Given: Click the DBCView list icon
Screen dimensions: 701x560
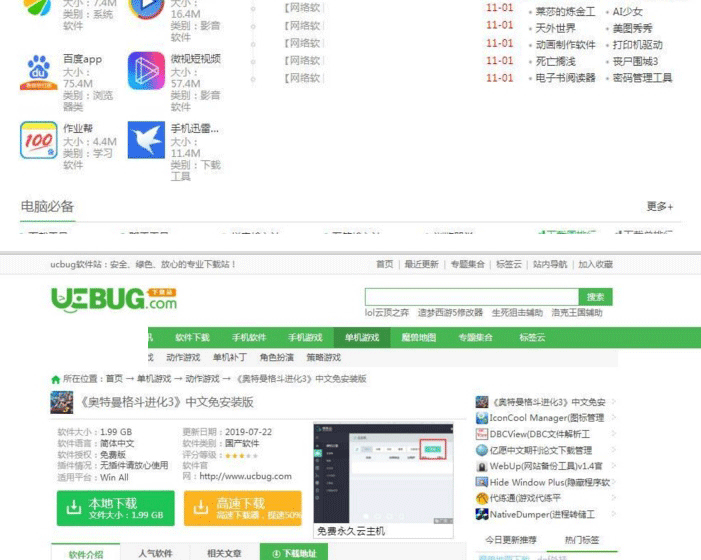Looking at the screenshot, I should [x=481, y=434].
